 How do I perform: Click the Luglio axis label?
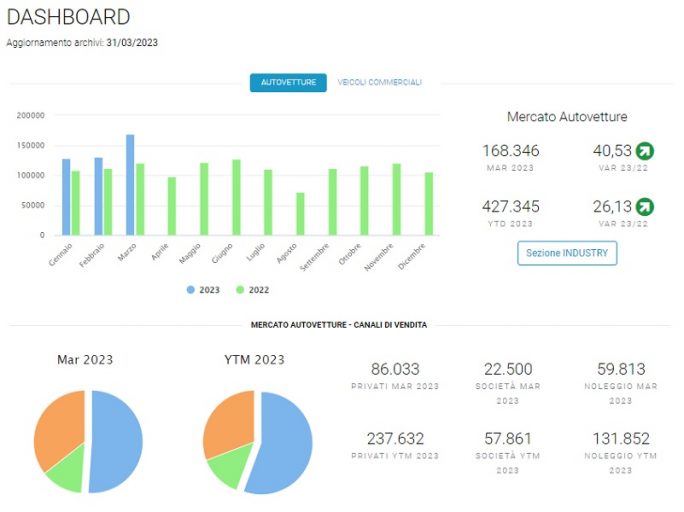(x=256, y=252)
